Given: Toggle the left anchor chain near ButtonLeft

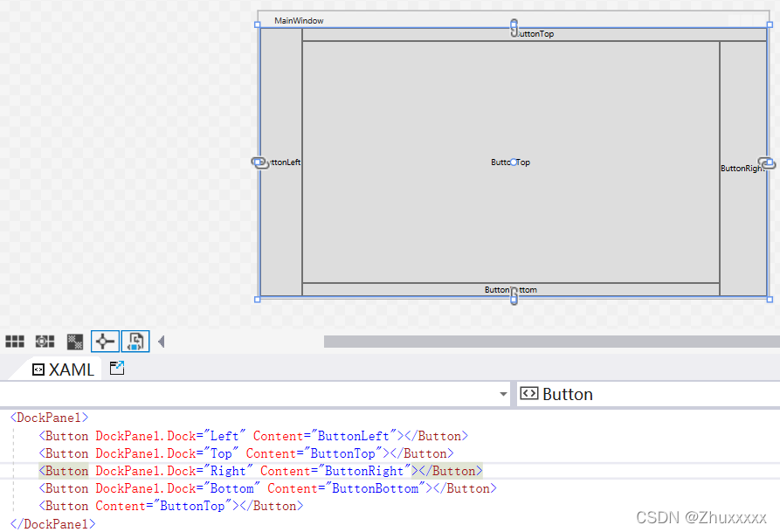Looking at the screenshot, I should click(x=259, y=162).
